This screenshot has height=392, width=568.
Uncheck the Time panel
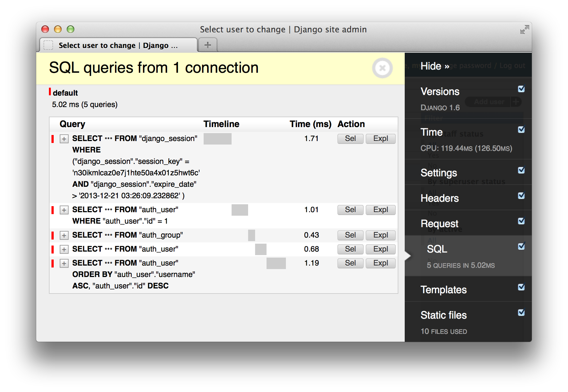(x=521, y=130)
